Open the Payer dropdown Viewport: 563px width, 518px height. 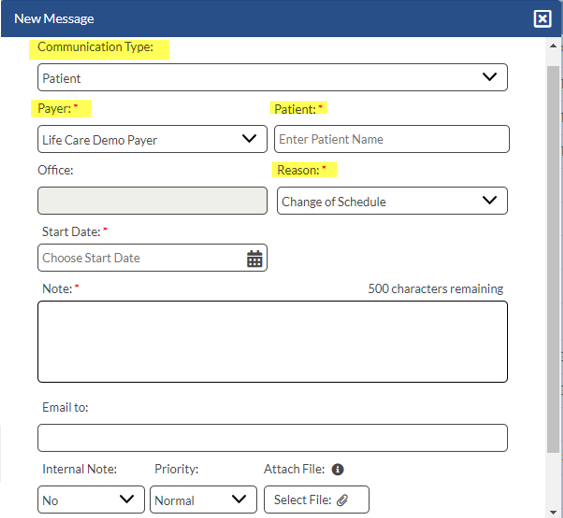tap(152, 139)
